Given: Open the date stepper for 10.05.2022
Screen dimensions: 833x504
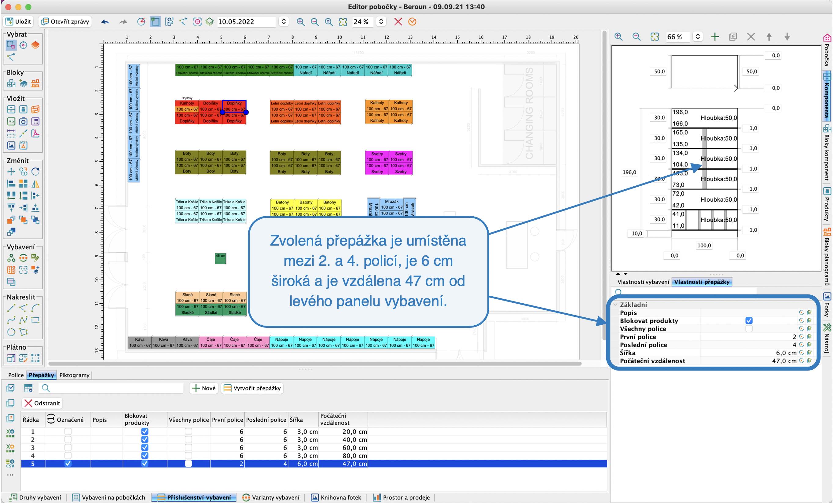Looking at the screenshot, I should tap(284, 22).
